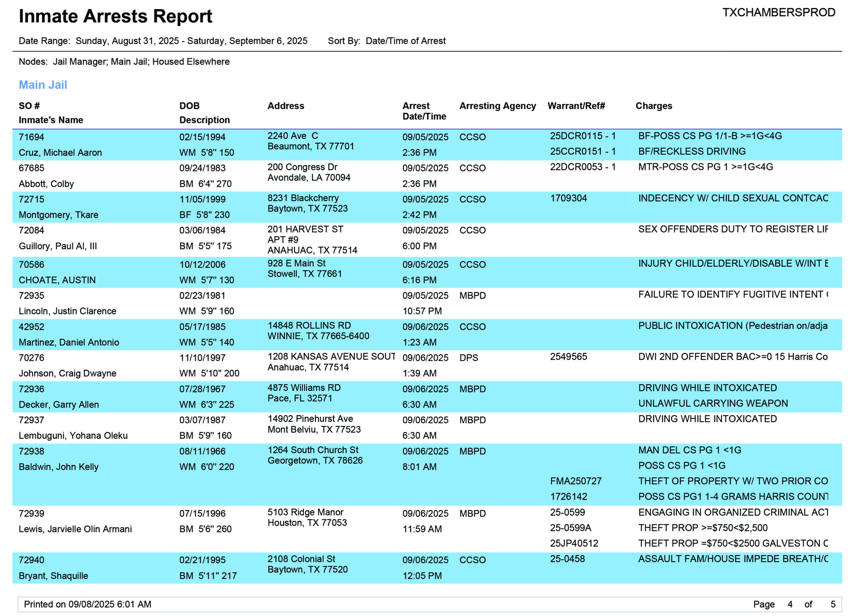Screen dimensions: 855x616
Task: Select inmate name Montgomery, Tkare
Action: click(x=58, y=214)
